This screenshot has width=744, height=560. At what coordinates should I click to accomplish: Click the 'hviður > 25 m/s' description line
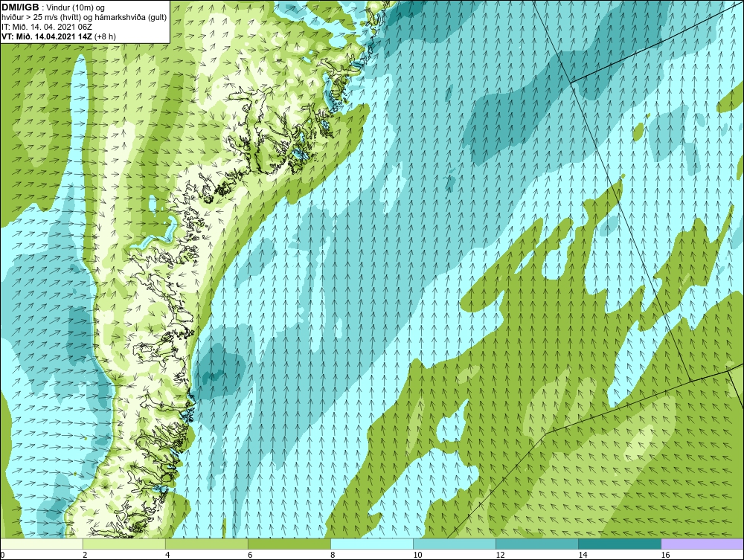85,18
